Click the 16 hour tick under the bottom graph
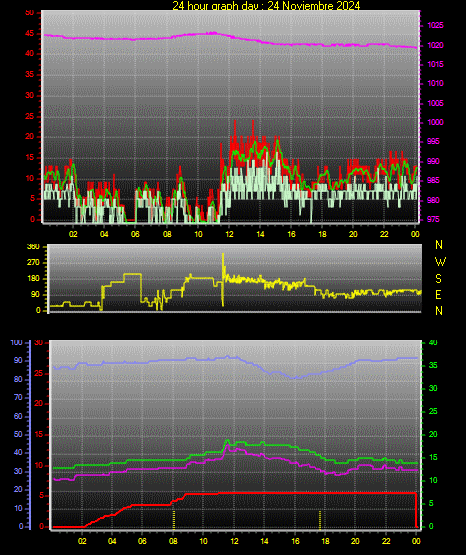Screen dimensions: 466x555 (295, 541)
